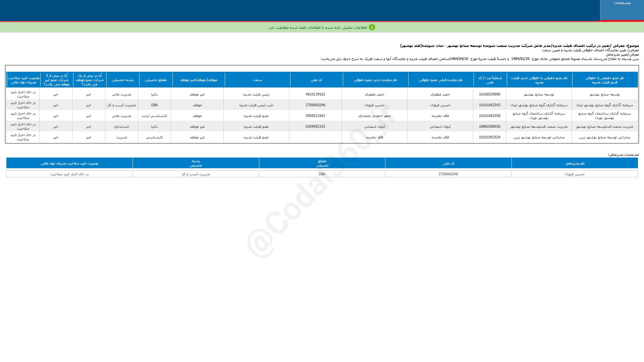Image resolution: width=644 pixels, height=362 pixels.
Task: Click position cell 'رئیس هیئت مدیره'
Action: point(256,95)
